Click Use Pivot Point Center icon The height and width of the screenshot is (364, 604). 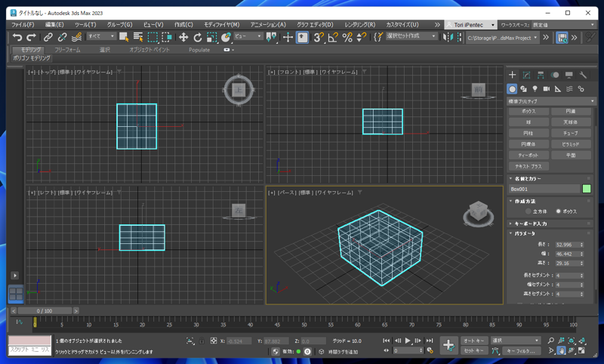271,37
